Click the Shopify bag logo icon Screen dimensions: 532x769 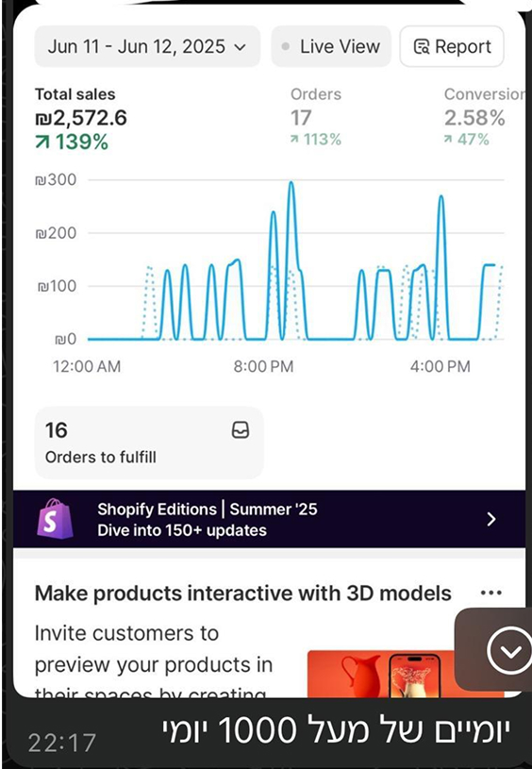coord(55,519)
